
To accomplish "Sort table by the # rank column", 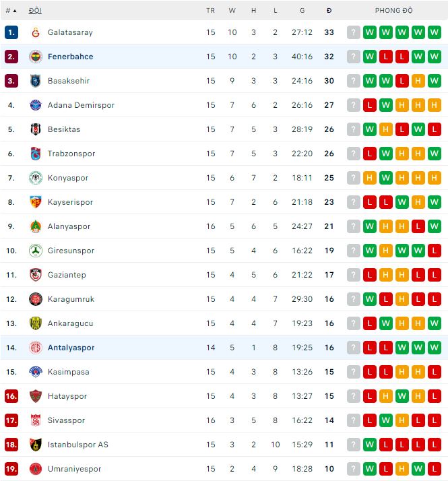I will tap(11, 11).
